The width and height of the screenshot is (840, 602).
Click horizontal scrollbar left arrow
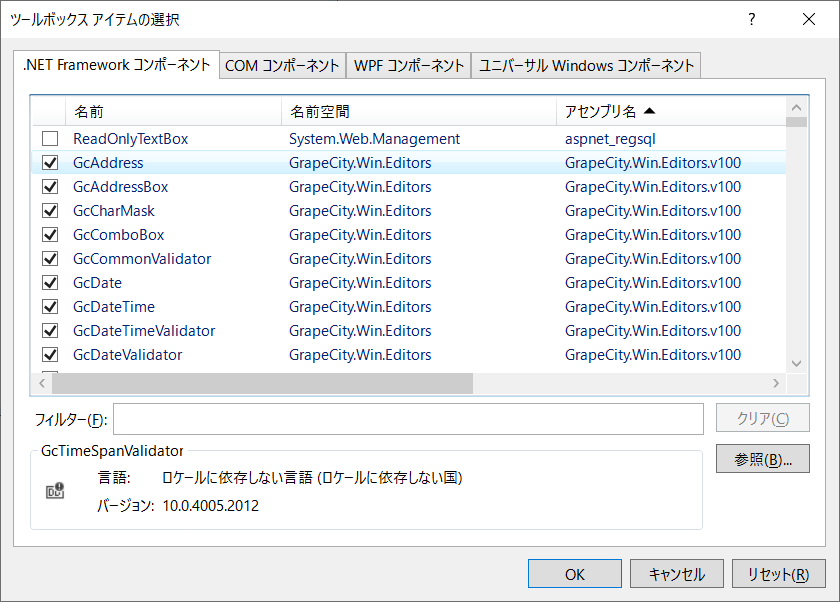(x=42, y=383)
